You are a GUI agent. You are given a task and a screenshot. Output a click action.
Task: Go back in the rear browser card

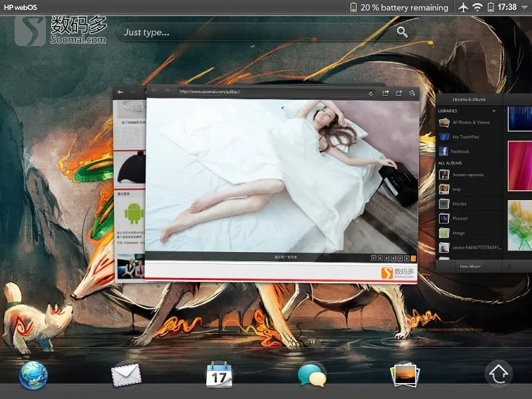pyautogui.click(x=120, y=92)
